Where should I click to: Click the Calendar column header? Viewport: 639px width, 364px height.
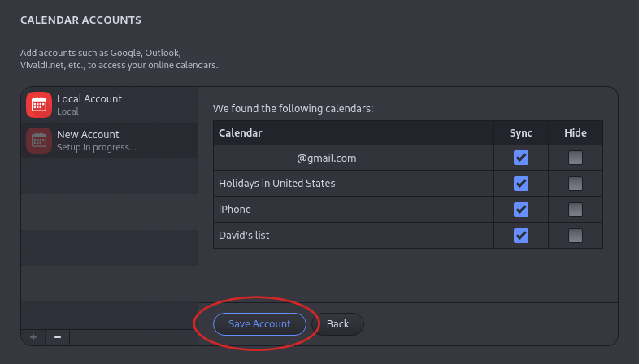point(241,133)
